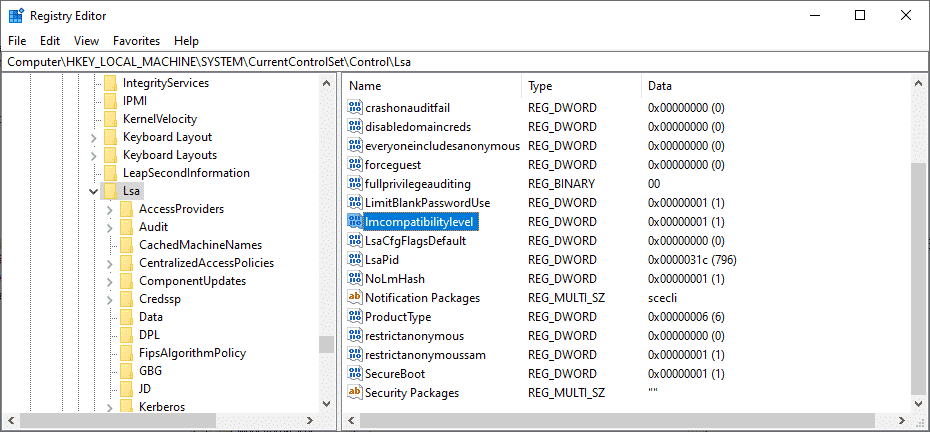
Task: Click the Credssp folder icon in tree
Action: [x=127, y=299]
